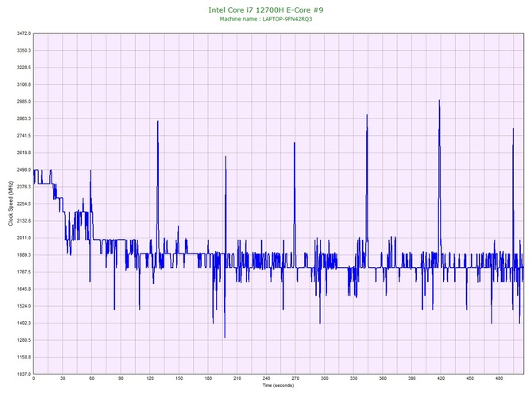532x399 pixels.
Task: Click the x-axis tick label 300
Action: [x=325, y=378]
